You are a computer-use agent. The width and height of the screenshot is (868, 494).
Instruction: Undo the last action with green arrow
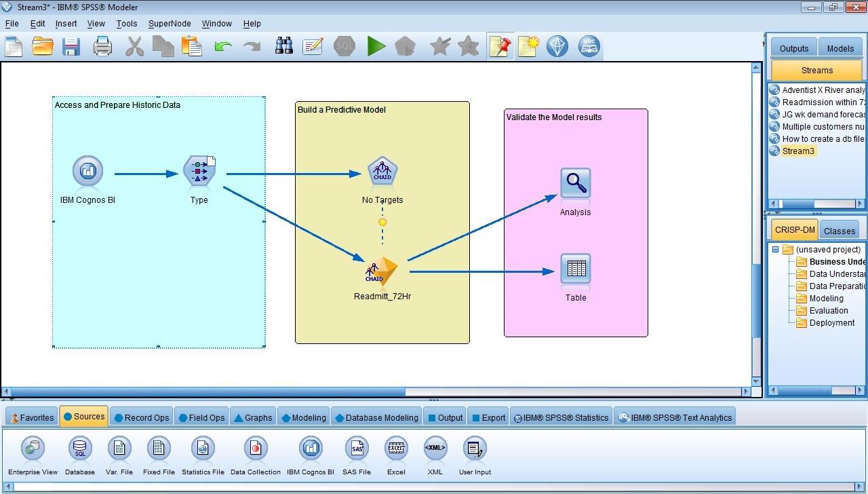[x=222, y=46]
